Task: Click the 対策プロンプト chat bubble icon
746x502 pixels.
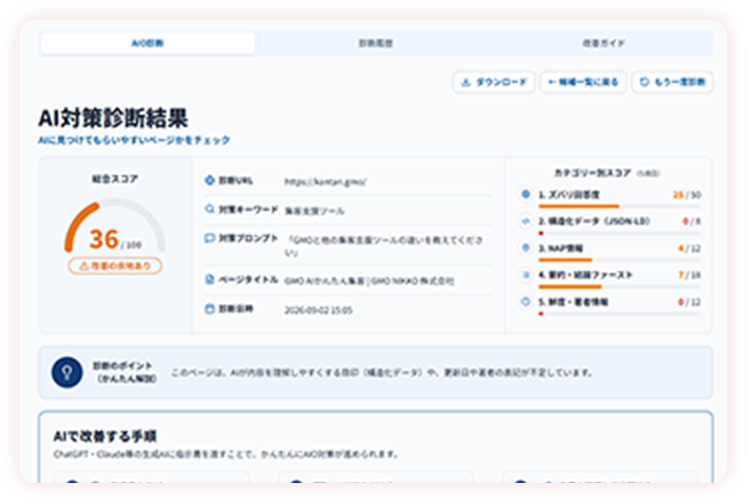Action: pyautogui.click(x=209, y=238)
